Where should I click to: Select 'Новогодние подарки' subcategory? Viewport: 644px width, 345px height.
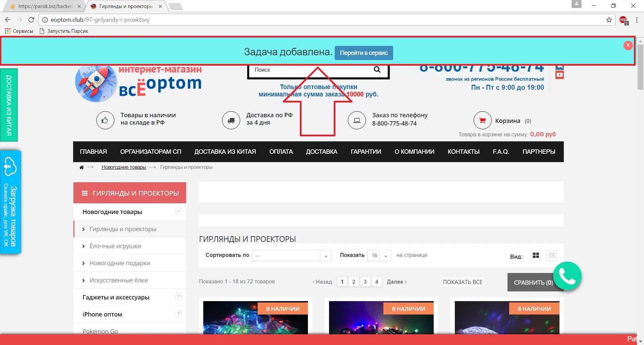coord(120,263)
